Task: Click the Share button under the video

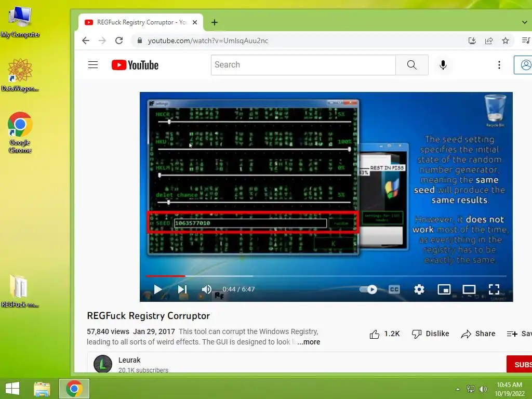Action: (478, 334)
